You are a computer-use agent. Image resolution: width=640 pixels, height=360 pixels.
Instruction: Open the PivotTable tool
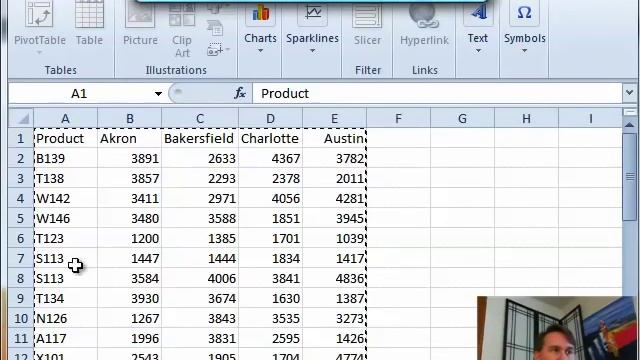click(x=40, y=28)
